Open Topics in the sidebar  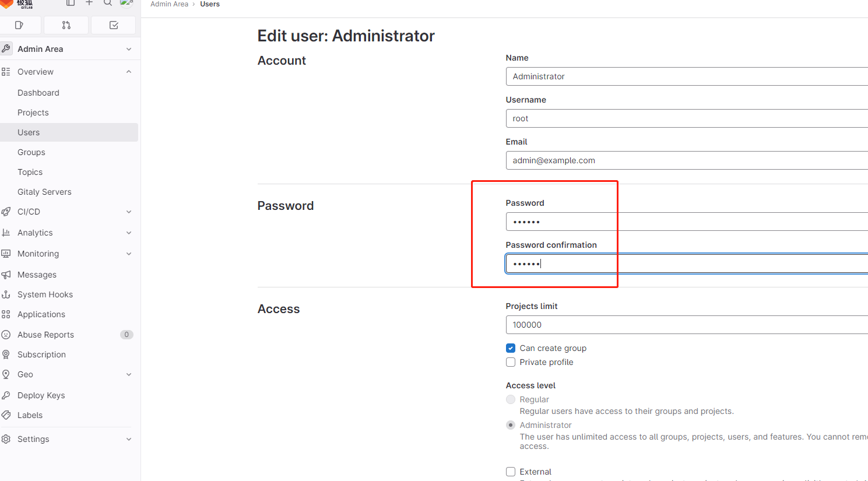(30, 172)
